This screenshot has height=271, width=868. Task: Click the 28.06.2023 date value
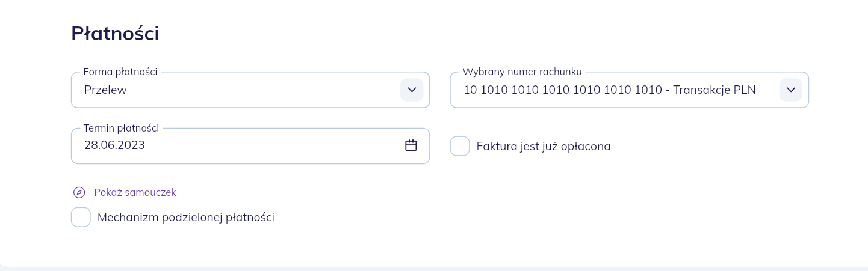point(114,145)
